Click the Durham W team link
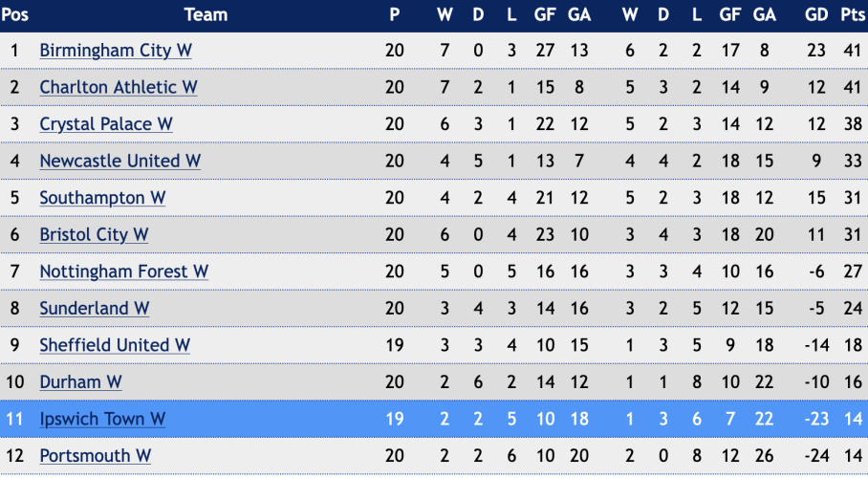 80,381
